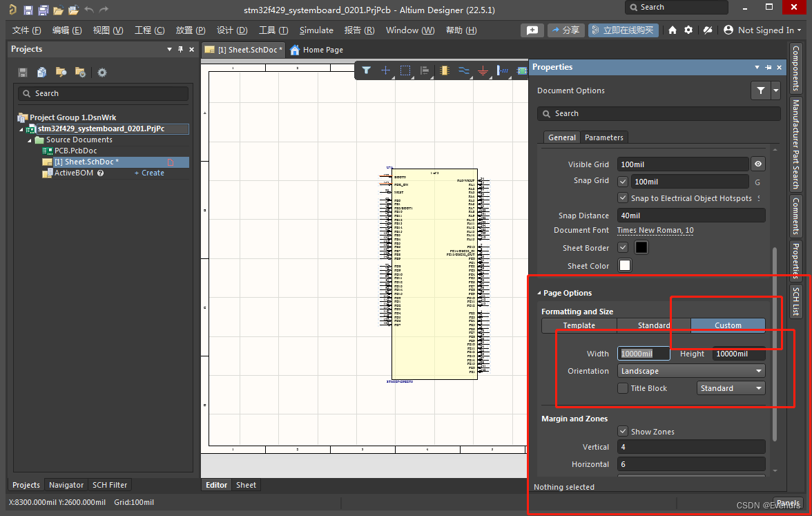Select the Template formatting option

(579, 325)
